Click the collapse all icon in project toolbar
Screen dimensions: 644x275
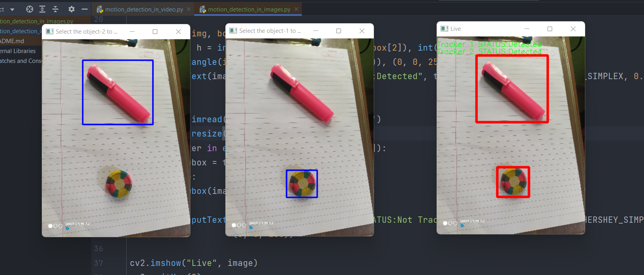pos(55,9)
